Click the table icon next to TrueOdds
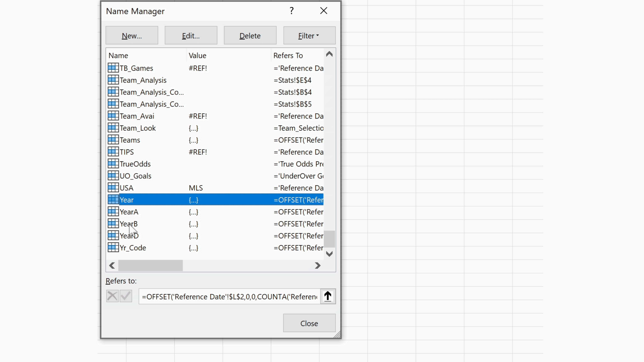Image resolution: width=644 pixels, height=362 pixels. tap(113, 164)
